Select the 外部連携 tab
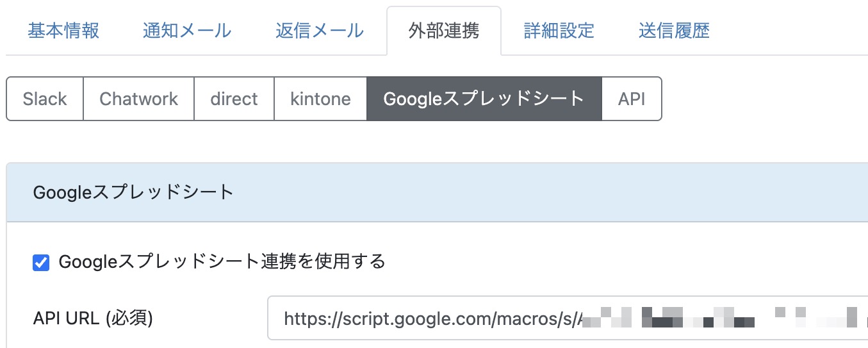 tap(444, 31)
